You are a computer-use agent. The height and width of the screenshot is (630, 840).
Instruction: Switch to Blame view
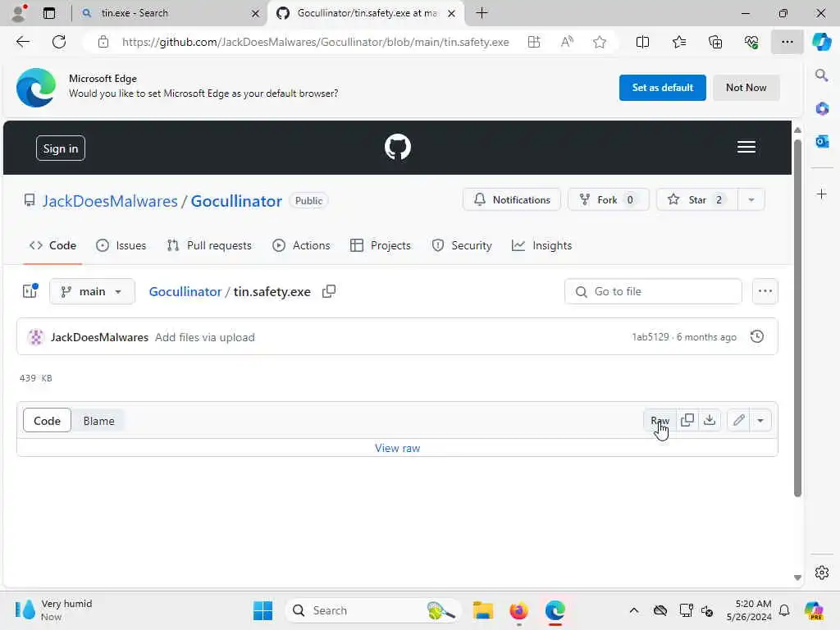point(98,421)
